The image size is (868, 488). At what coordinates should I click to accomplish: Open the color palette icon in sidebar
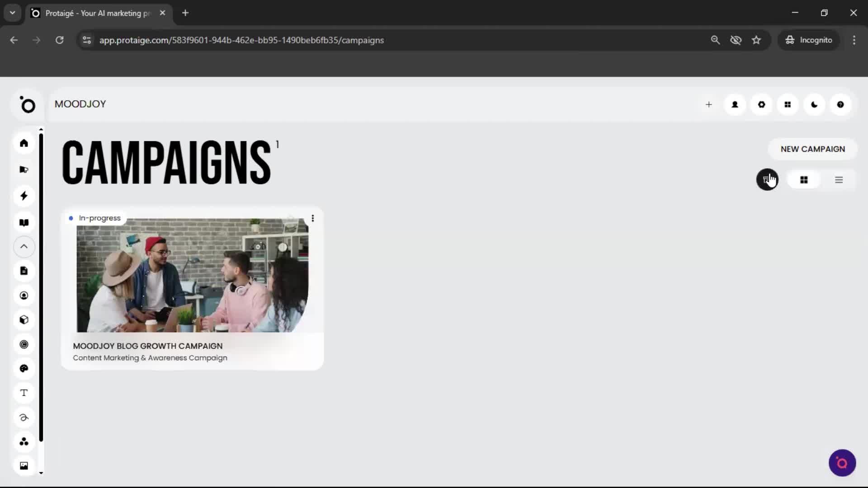[24, 369]
